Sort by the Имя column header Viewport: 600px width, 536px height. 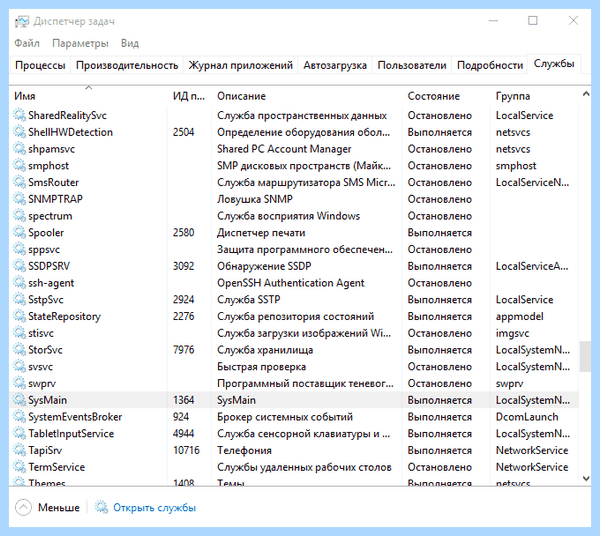[89, 96]
